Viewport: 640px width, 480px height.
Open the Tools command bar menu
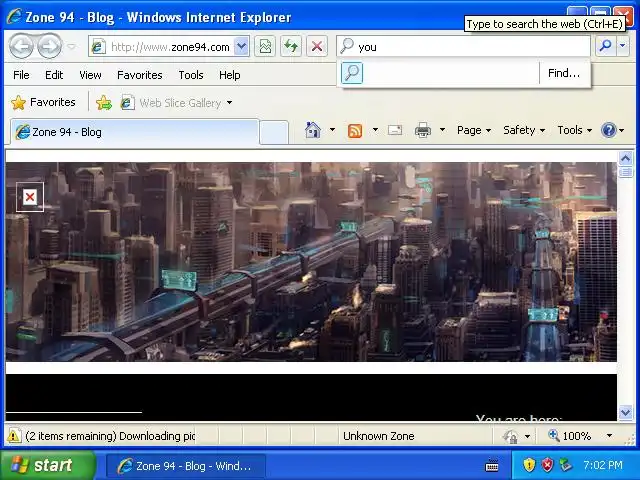coord(574,130)
